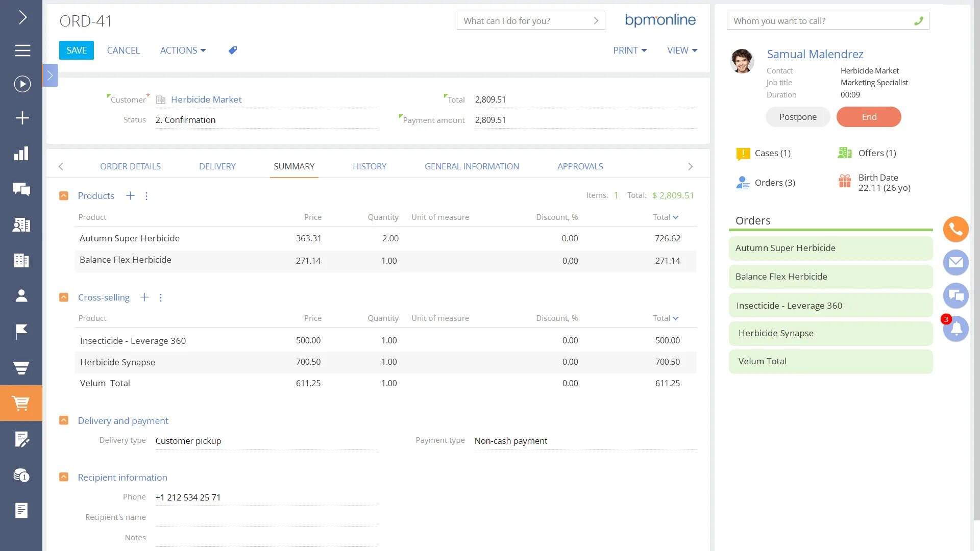Switch to the Approvals tab
980x551 pixels.
(x=580, y=166)
